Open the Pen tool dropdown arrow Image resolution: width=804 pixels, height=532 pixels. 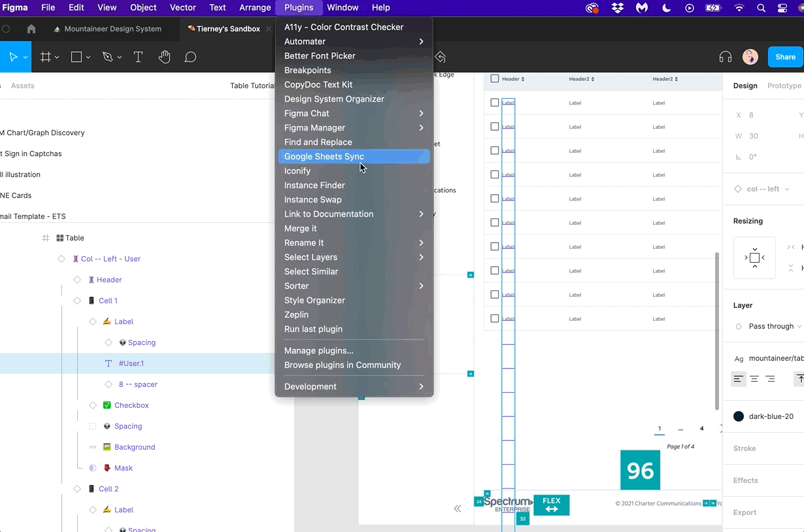click(x=120, y=58)
